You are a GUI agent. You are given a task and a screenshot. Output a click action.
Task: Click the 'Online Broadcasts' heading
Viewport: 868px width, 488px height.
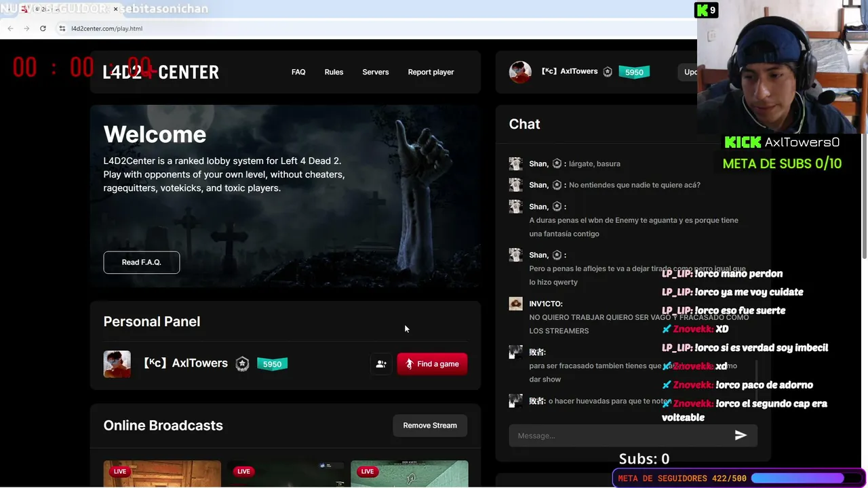pyautogui.click(x=163, y=426)
